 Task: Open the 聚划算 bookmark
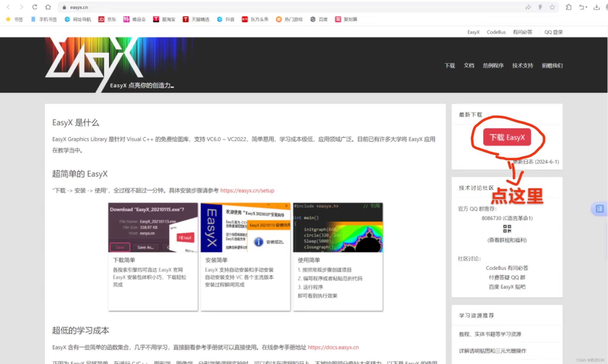click(x=346, y=19)
